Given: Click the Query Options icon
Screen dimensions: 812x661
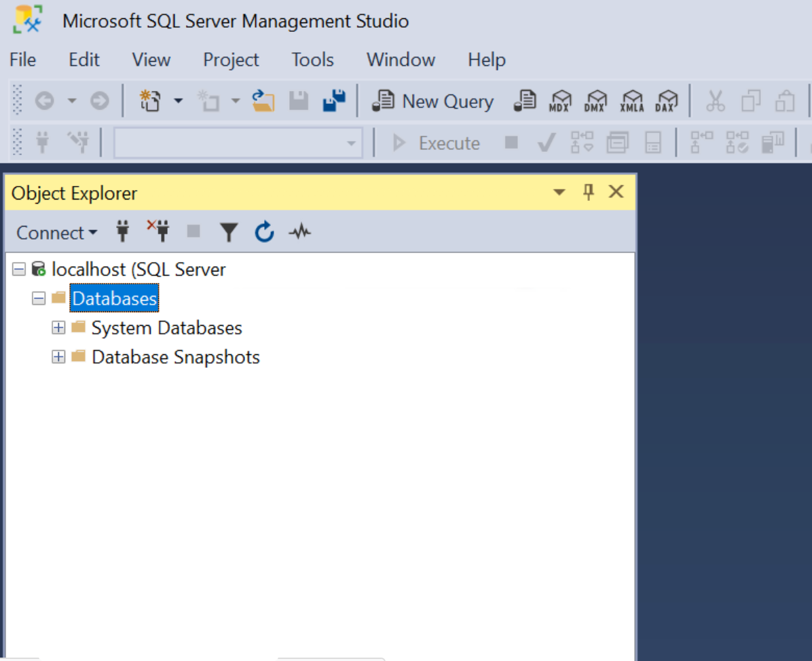Looking at the screenshot, I should point(617,142).
